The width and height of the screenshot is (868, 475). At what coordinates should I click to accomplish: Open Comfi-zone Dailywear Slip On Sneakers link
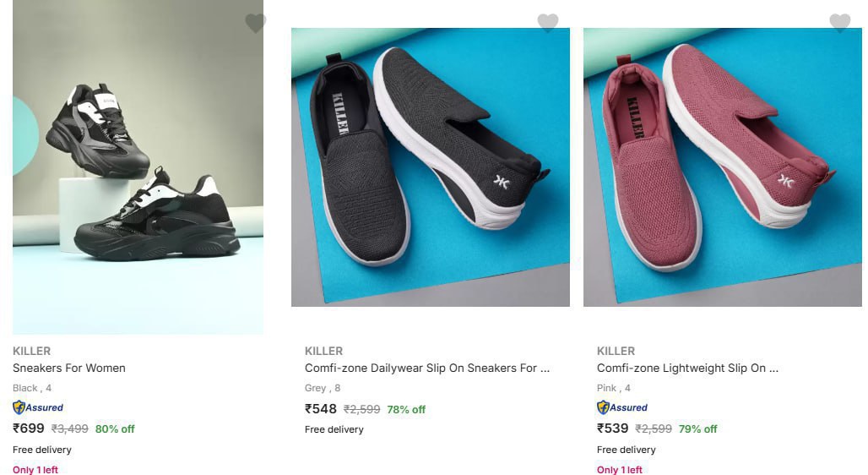(x=426, y=368)
